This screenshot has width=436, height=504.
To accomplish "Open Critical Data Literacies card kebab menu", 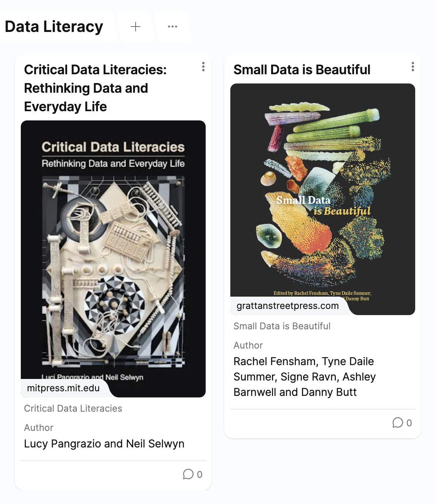I will coord(203,67).
